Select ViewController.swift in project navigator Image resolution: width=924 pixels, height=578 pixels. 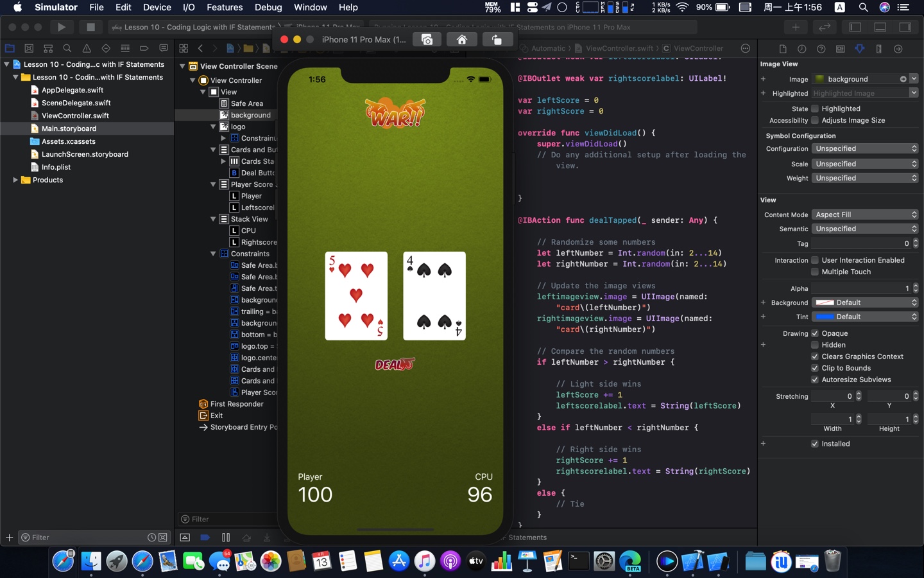click(x=75, y=116)
